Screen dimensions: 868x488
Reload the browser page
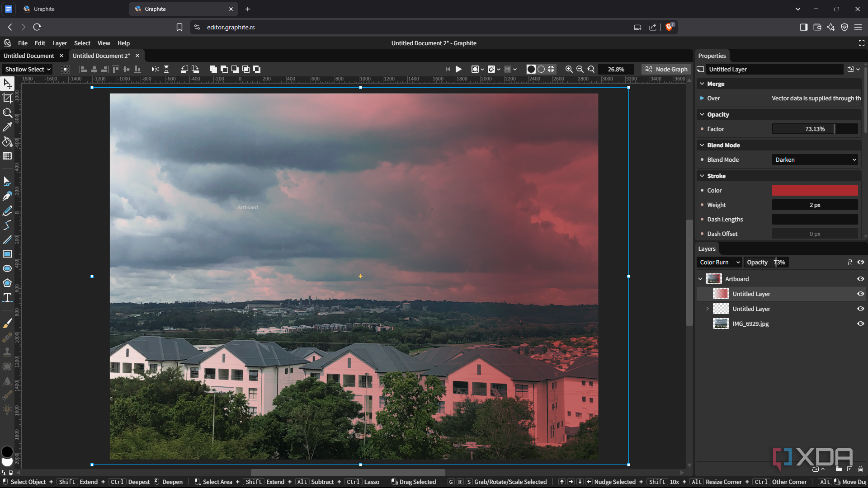[x=37, y=27]
